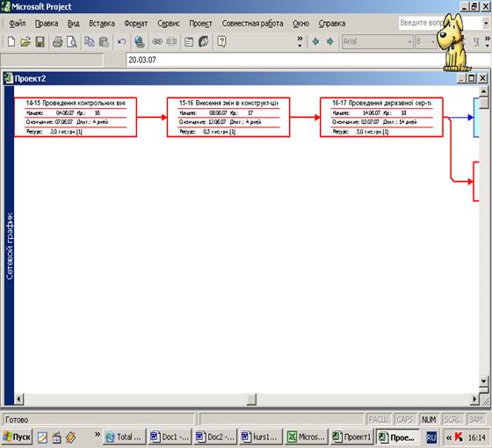Open the Файл menu
Screen dimensions: 492x448
point(18,24)
